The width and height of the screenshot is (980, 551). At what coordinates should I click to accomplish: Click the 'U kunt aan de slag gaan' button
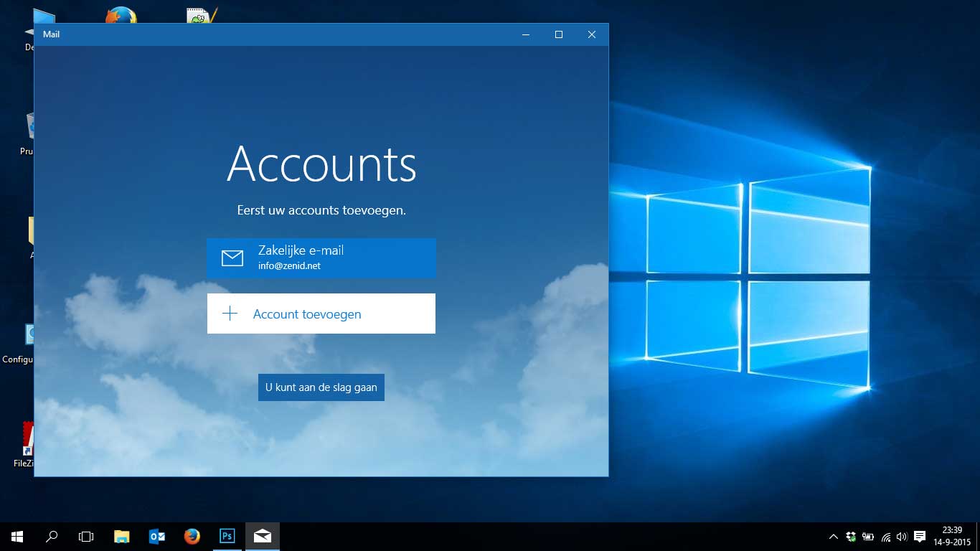click(321, 387)
